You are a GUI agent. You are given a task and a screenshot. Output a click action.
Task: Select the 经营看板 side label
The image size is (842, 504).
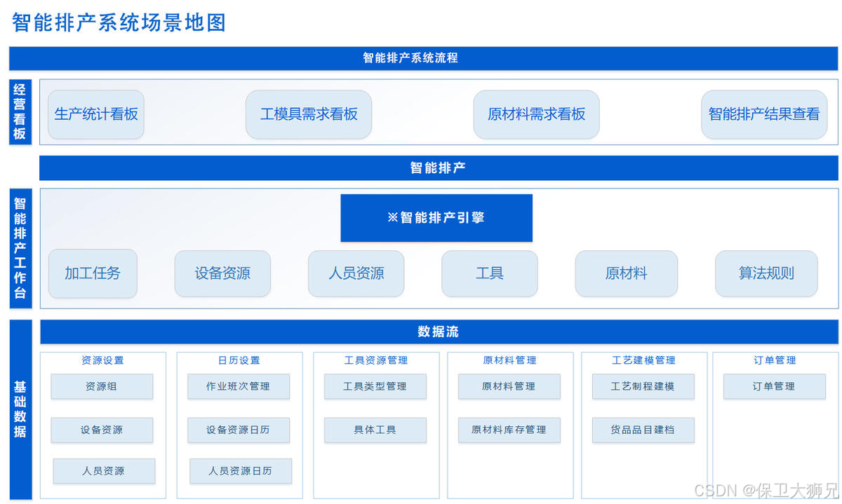(x=20, y=112)
